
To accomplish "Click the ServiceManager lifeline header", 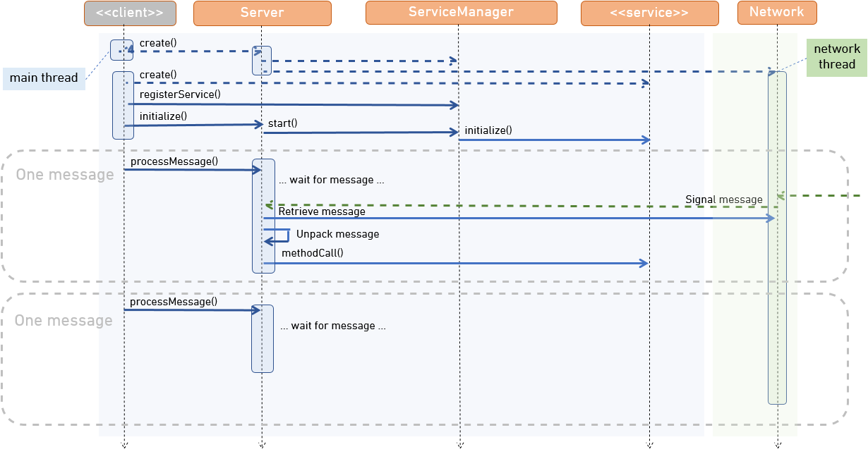I will point(460,12).
